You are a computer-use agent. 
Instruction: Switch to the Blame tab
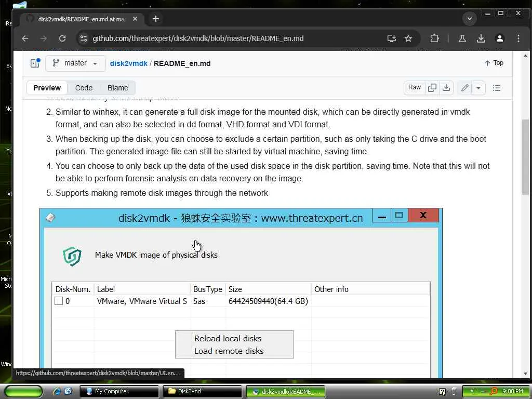(118, 88)
